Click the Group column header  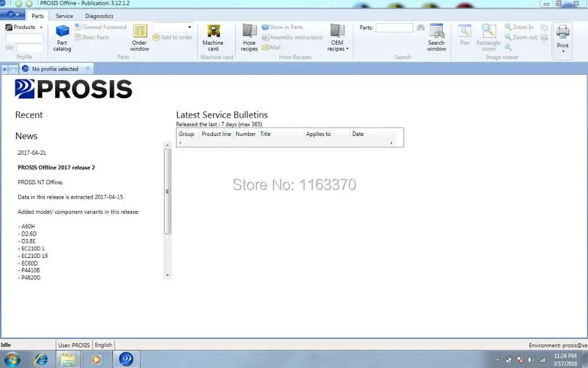tap(186, 134)
